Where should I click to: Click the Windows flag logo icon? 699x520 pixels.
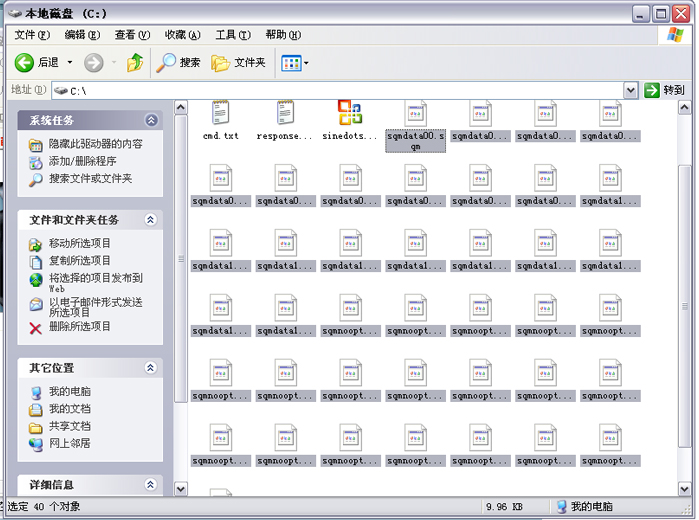coord(675,35)
